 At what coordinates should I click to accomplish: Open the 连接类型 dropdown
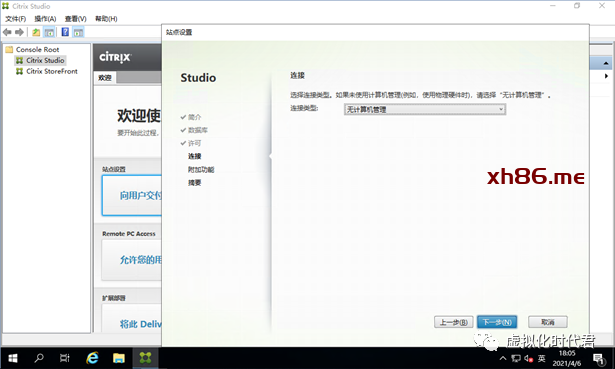[425, 109]
